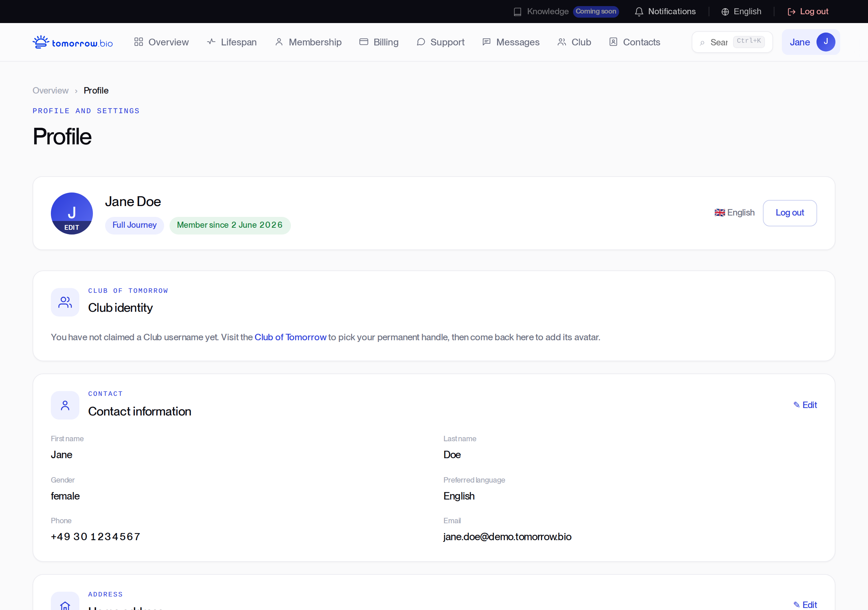Click the Club identity people icon

point(65,302)
